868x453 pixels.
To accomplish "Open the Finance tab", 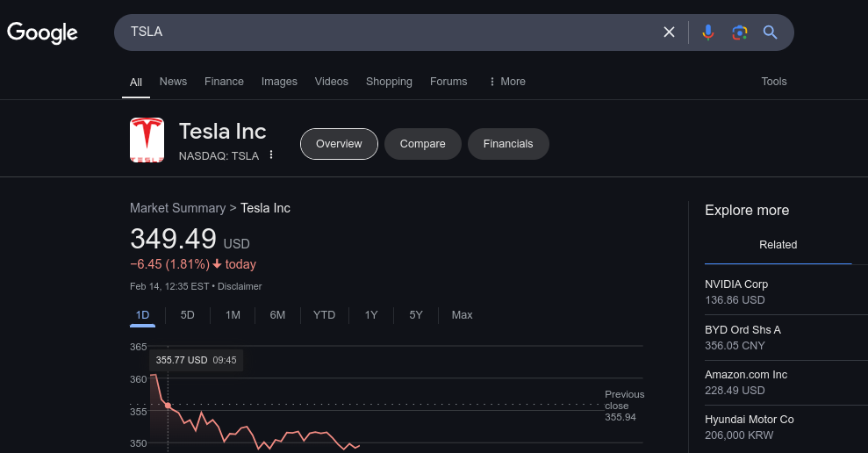I will 224,82.
